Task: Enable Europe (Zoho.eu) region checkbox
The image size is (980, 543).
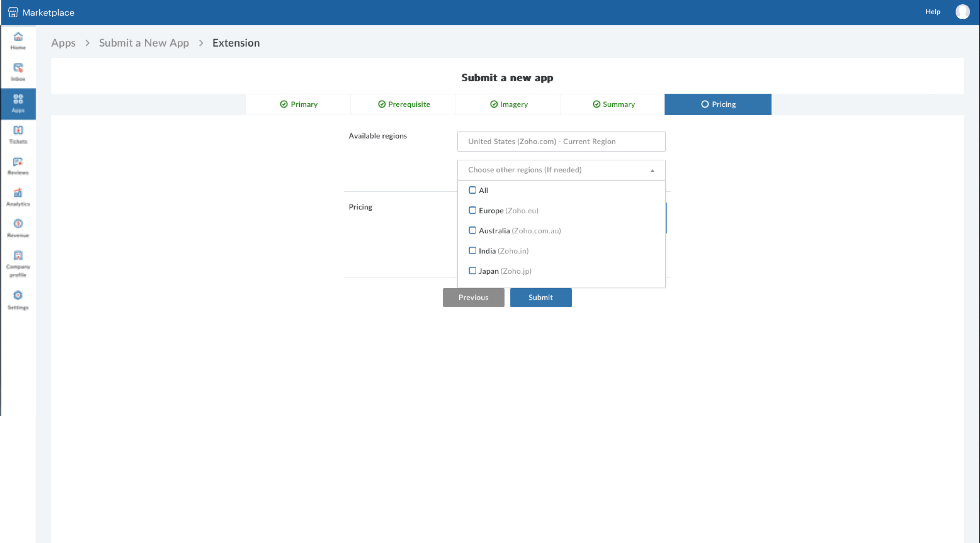Action: click(472, 210)
